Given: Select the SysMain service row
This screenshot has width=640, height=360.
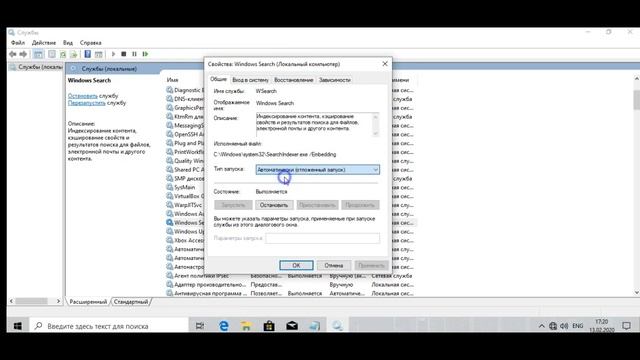Looking at the screenshot, I should (x=185, y=187).
